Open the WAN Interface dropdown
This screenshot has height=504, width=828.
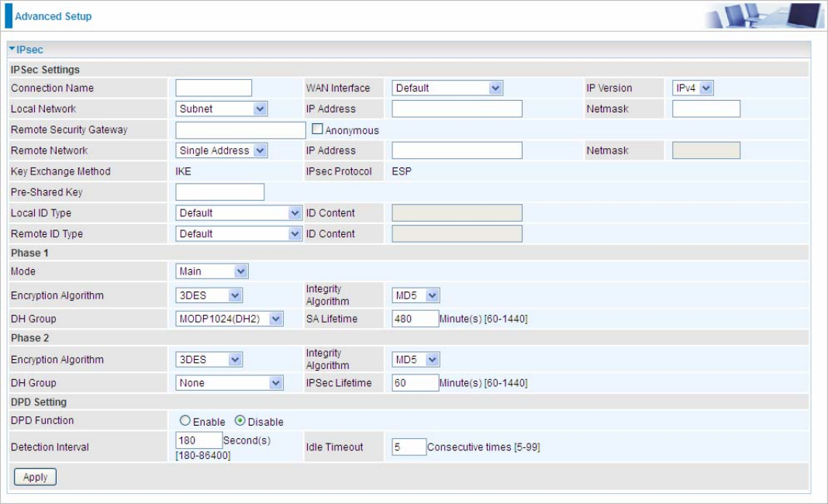[447, 88]
